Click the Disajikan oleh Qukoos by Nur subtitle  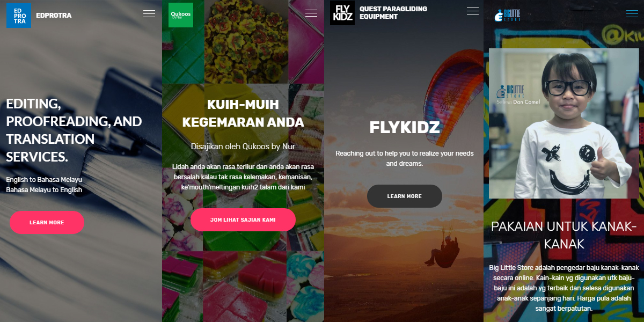243,146
